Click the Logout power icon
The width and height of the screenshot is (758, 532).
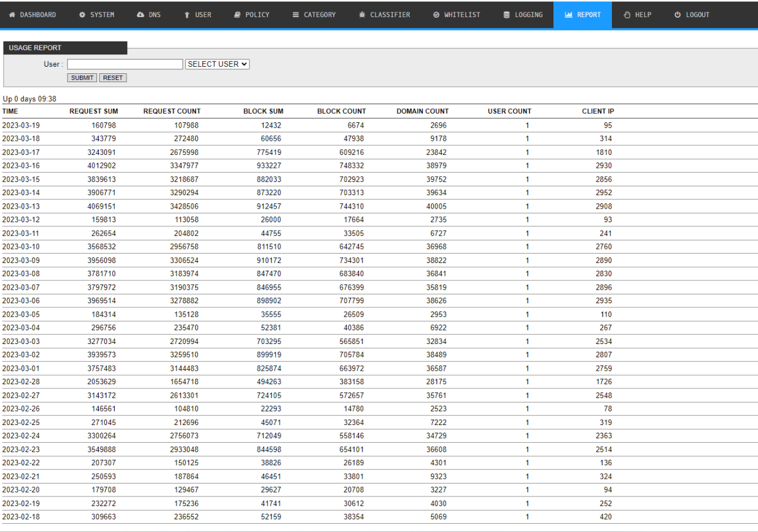point(678,15)
